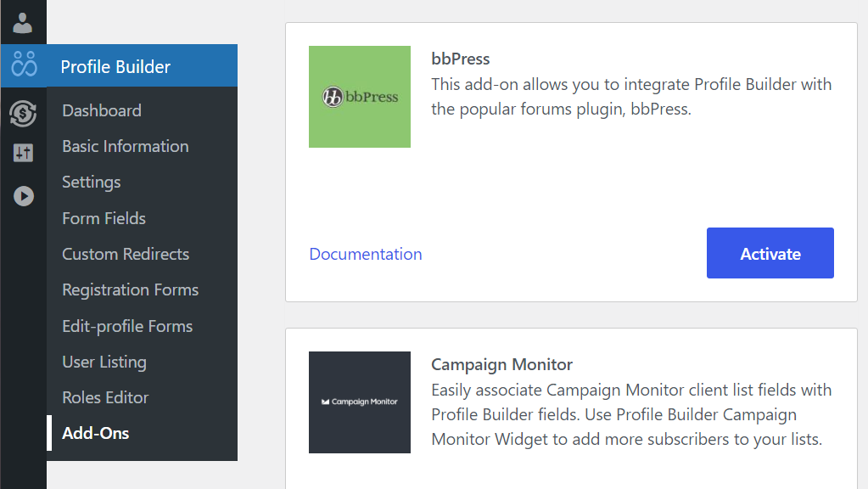Viewport: 868px width, 489px height.
Task: Open User Listing page
Action: (x=104, y=362)
